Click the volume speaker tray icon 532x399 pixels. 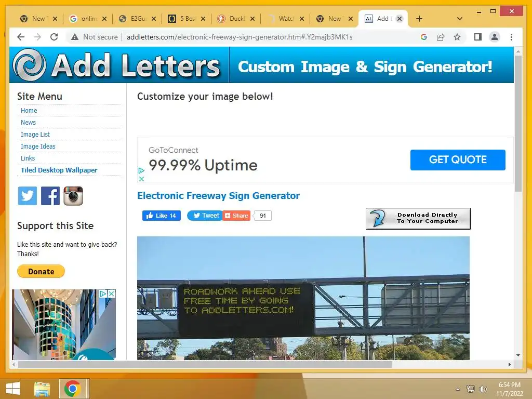tap(483, 389)
